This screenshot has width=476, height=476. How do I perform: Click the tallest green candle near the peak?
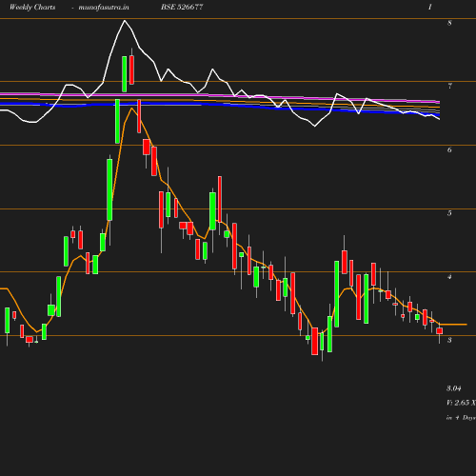(x=109, y=189)
